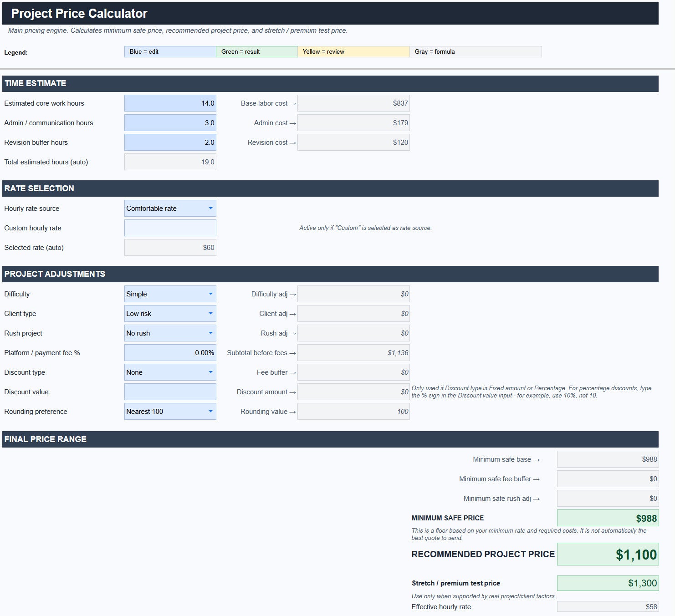Click the PROJECT ADJUSTMENTS section header
The width and height of the screenshot is (675, 616).
(330, 274)
